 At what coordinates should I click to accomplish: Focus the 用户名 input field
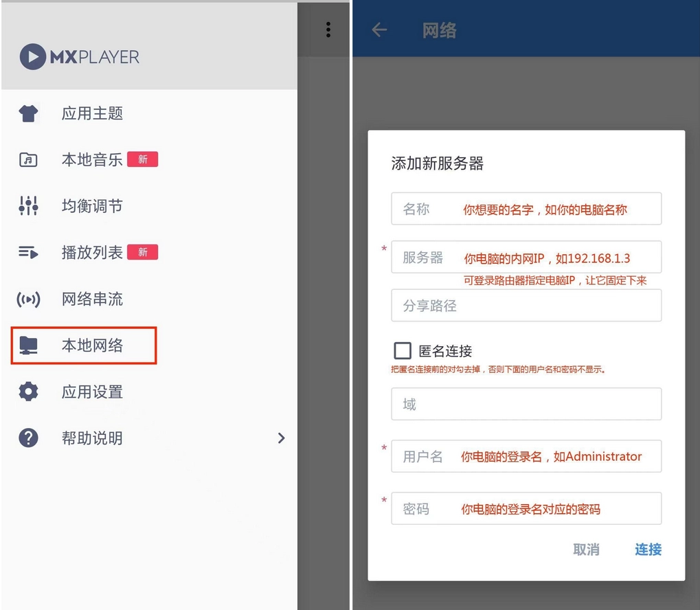[526, 456]
